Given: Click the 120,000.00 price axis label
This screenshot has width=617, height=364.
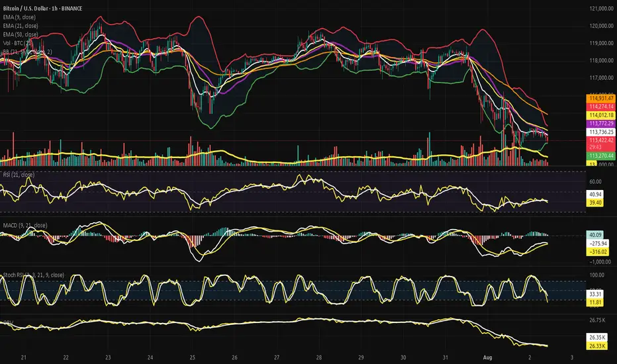Looking at the screenshot, I should coord(601,26).
